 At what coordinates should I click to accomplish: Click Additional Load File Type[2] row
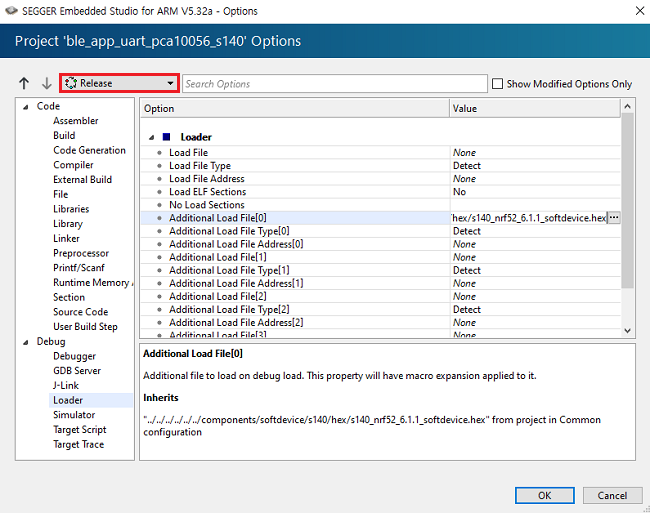tap(381, 310)
